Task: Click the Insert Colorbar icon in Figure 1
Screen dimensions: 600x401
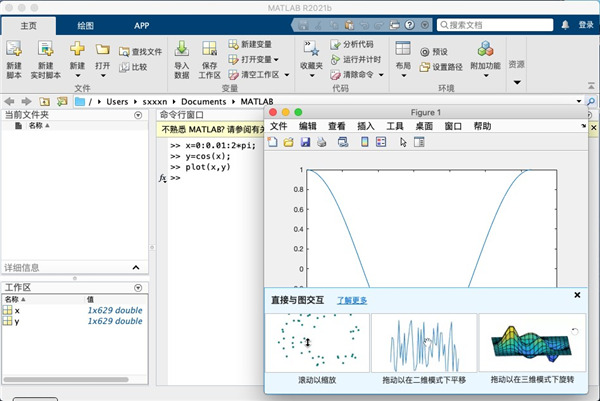Action: [x=365, y=142]
